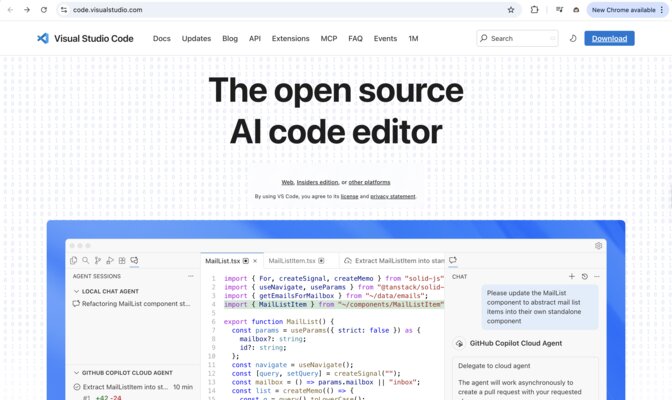Collapse the GITHUB COPILOT CLOUD AGENT section
This screenshot has height=400, width=672.
(x=76, y=373)
